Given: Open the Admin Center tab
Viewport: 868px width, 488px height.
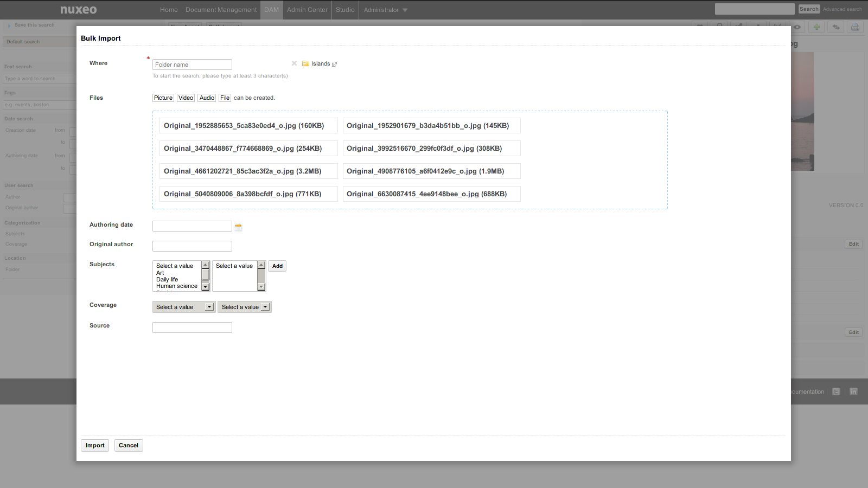Looking at the screenshot, I should tap(307, 10).
